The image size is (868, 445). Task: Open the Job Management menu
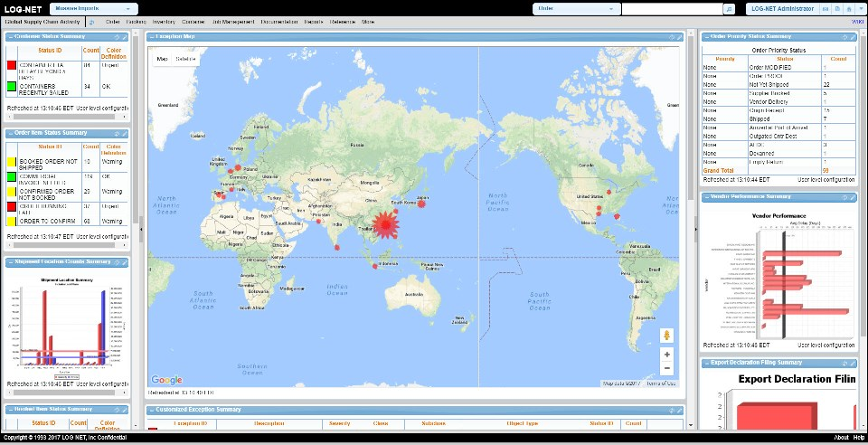pyautogui.click(x=232, y=22)
